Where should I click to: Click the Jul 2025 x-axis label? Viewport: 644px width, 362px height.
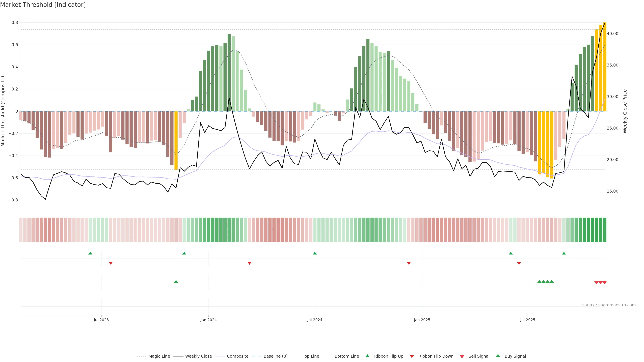[527, 320]
